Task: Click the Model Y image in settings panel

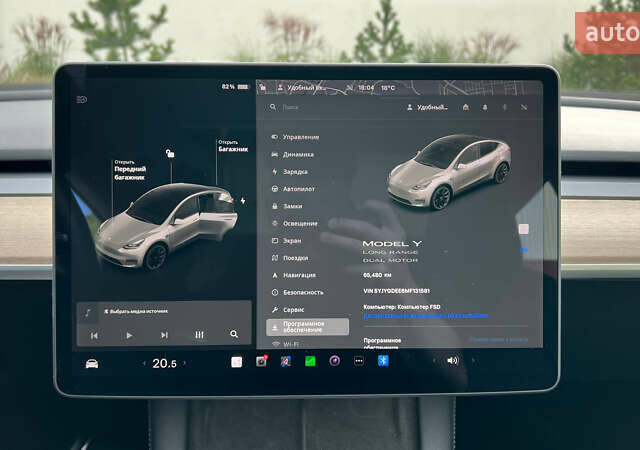Action: pyautogui.click(x=449, y=172)
